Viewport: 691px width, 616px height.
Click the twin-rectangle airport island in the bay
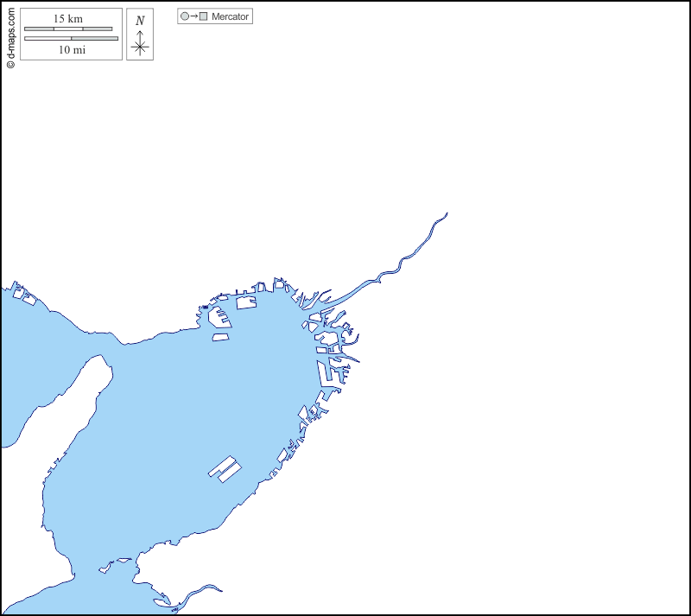click(225, 469)
